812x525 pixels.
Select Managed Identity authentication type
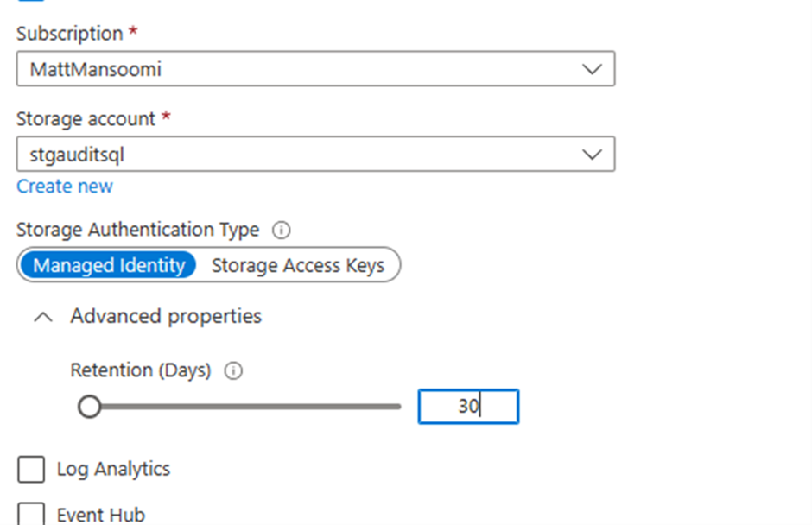(x=109, y=265)
